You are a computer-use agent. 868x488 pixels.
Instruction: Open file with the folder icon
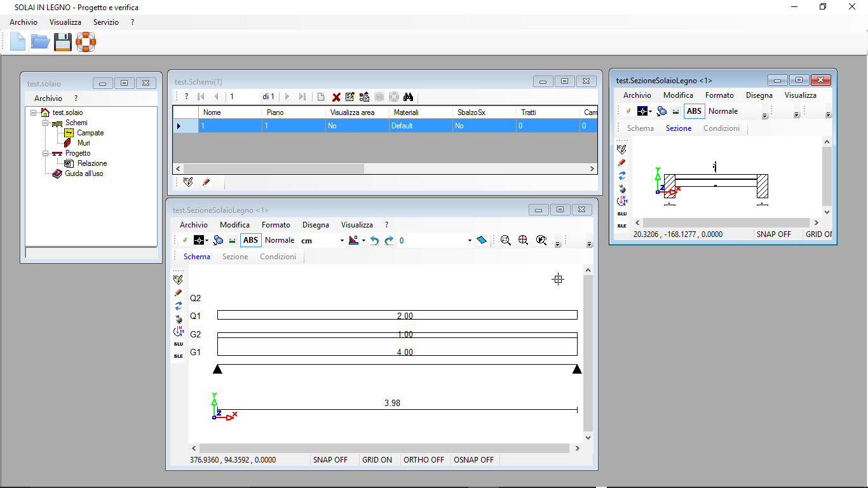[40, 43]
